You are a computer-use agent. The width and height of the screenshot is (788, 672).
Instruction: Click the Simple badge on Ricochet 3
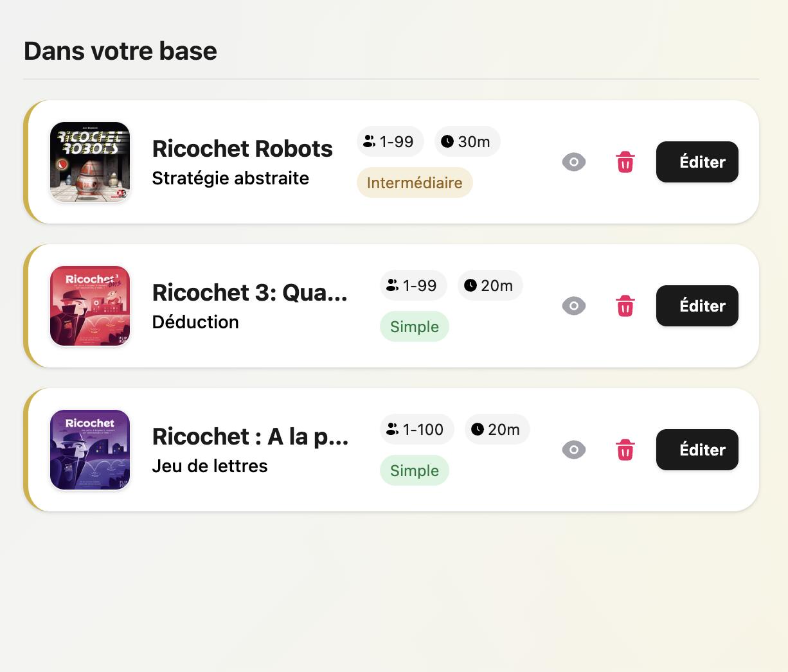coord(415,327)
